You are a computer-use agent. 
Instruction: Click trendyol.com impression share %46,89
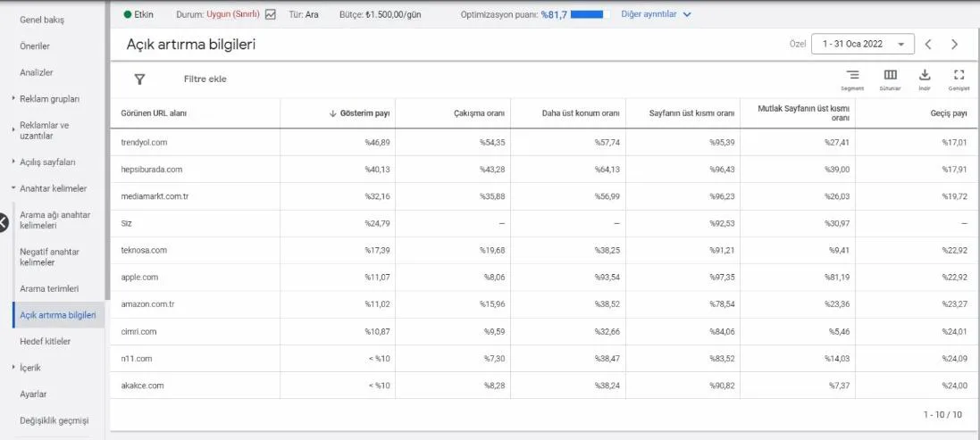pyautogui.click(x=378, y=142)
